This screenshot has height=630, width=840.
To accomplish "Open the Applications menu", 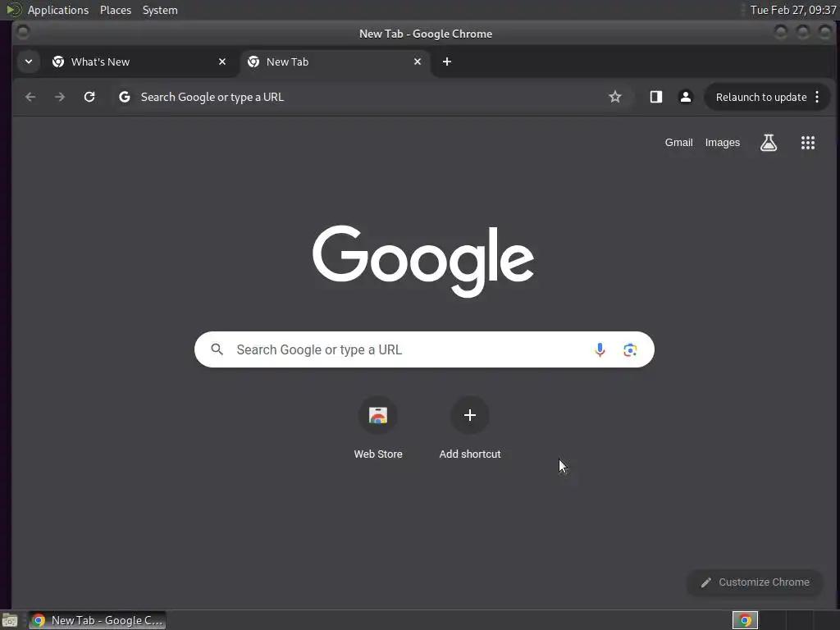I will [58, 10].
